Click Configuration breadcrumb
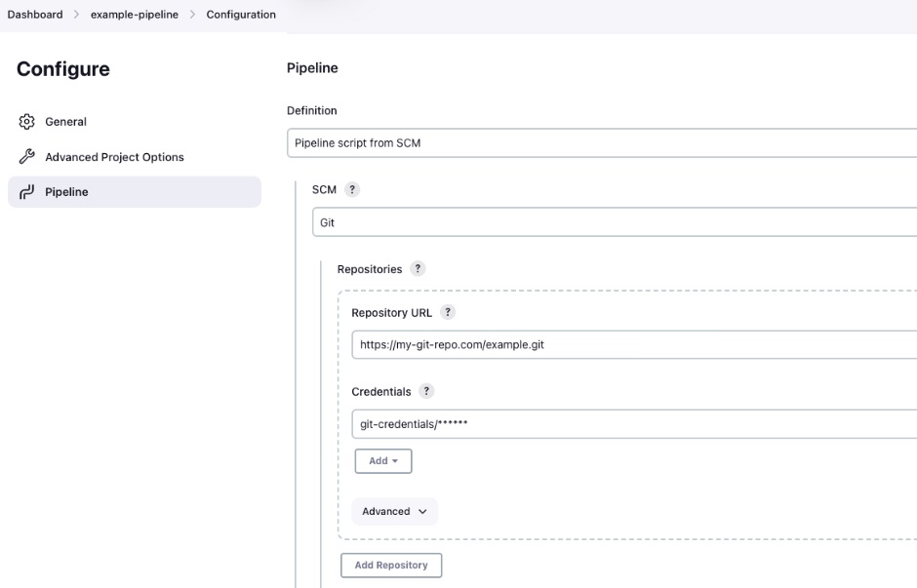917x588 pixels. click(241, 15)
